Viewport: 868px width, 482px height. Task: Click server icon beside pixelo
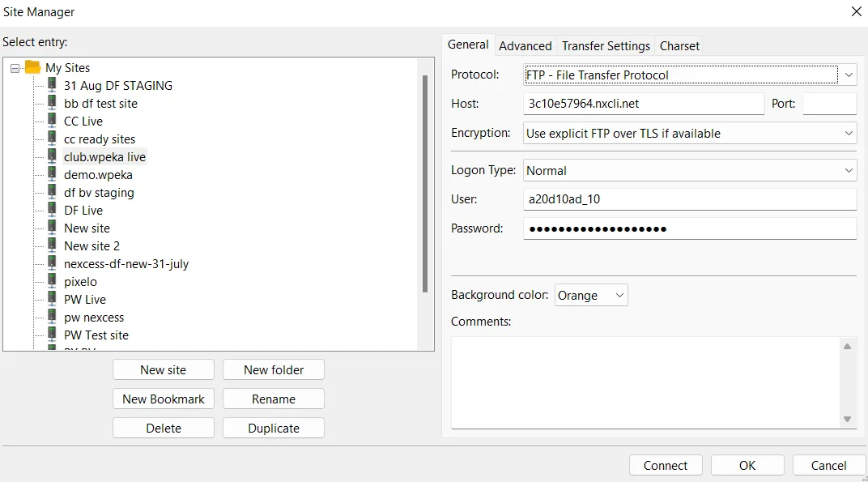pos(52,281)
